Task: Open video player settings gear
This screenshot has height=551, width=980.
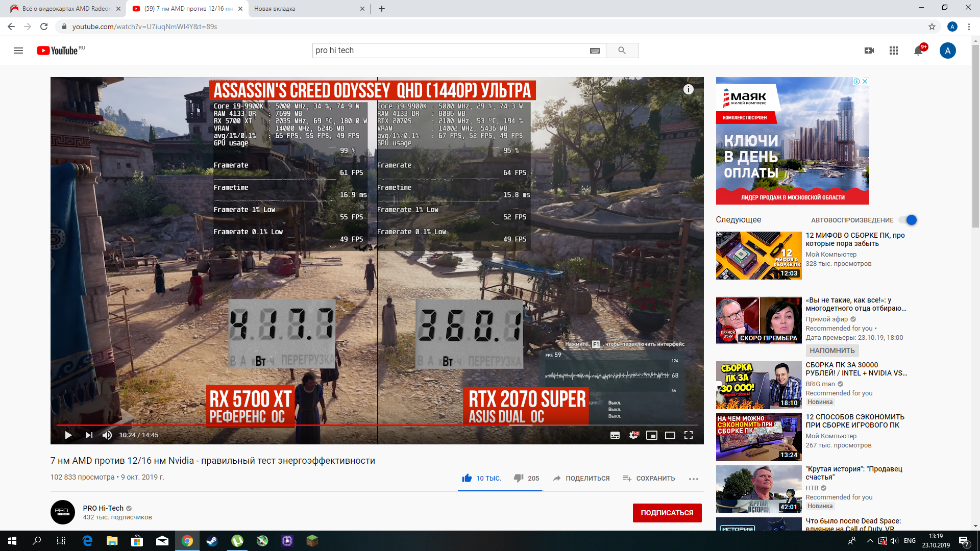Action: (x=633, y=435)
